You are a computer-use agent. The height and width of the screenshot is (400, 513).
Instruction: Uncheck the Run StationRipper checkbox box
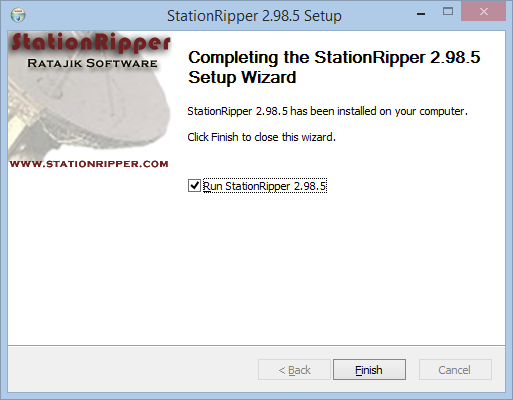coord(194,186)
